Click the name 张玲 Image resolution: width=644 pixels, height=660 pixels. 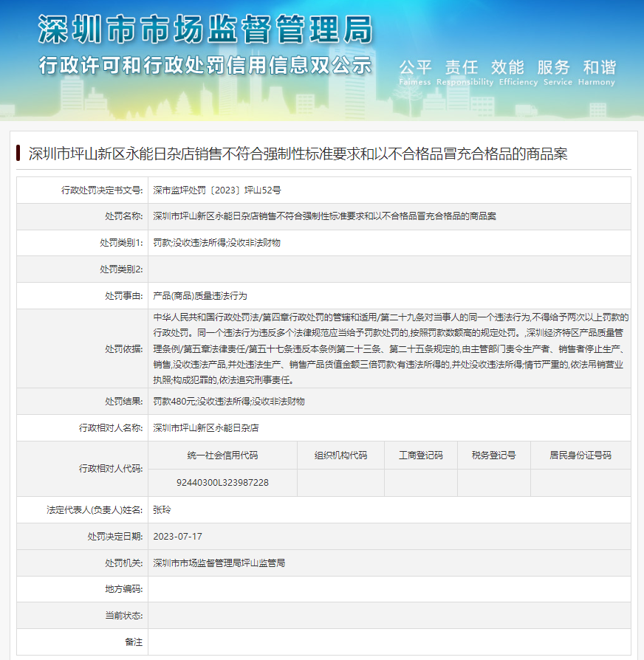coord(162,510)
